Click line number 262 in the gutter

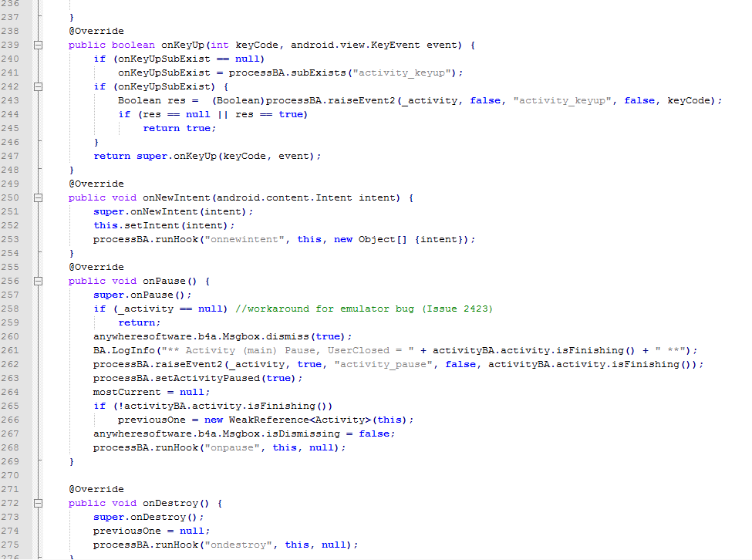tap(10, 364)
